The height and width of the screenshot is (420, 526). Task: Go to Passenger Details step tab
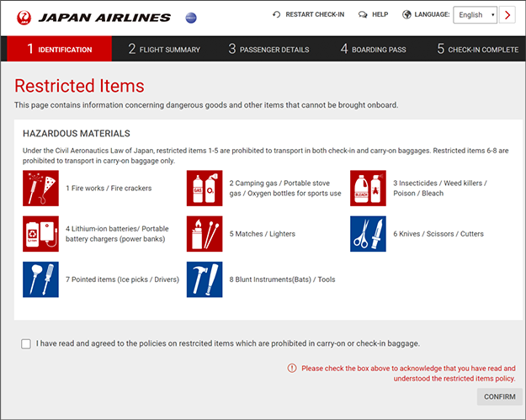tap(268, 49)
